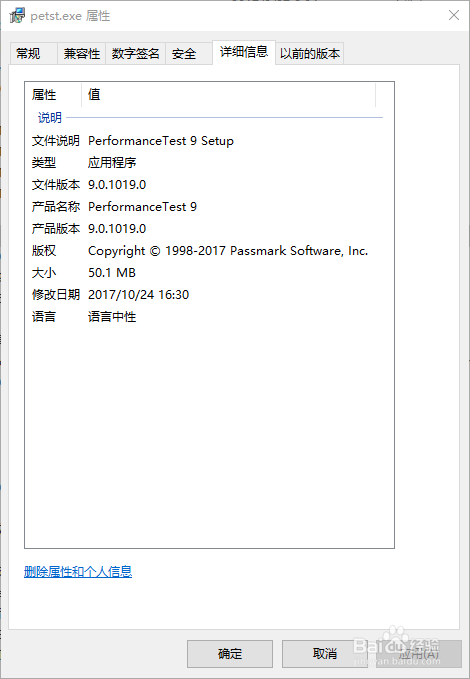Viewport: 470px width, 679px height.
Task: Select the 修改日期 property label
Action: (x=56, y=295)
